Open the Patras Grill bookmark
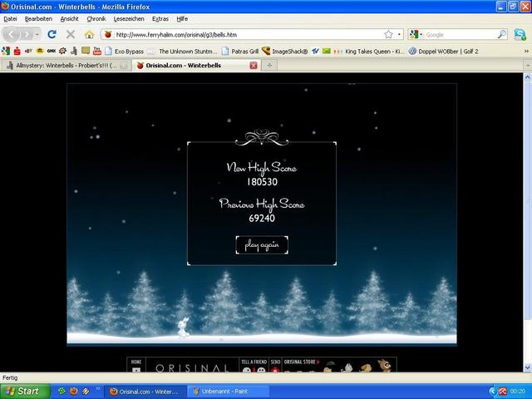532x399 pixels. click(240, 52)
